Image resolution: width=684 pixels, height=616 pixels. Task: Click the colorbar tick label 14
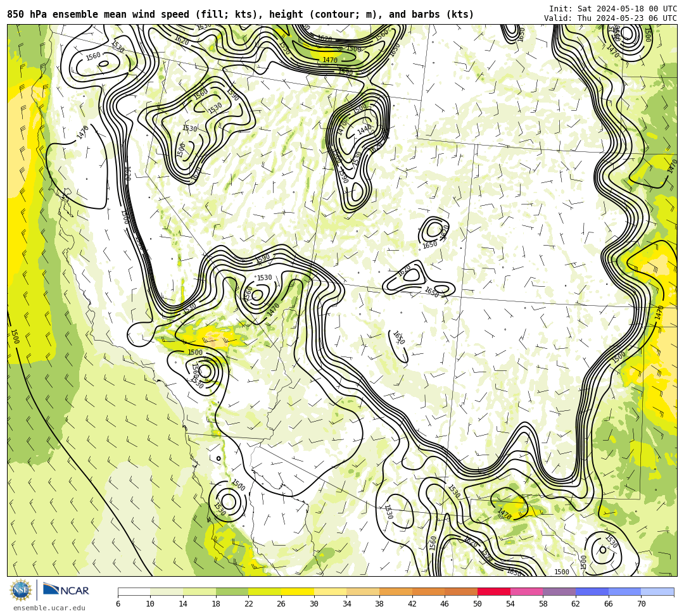pyautogui.click(x=183, y=604)
